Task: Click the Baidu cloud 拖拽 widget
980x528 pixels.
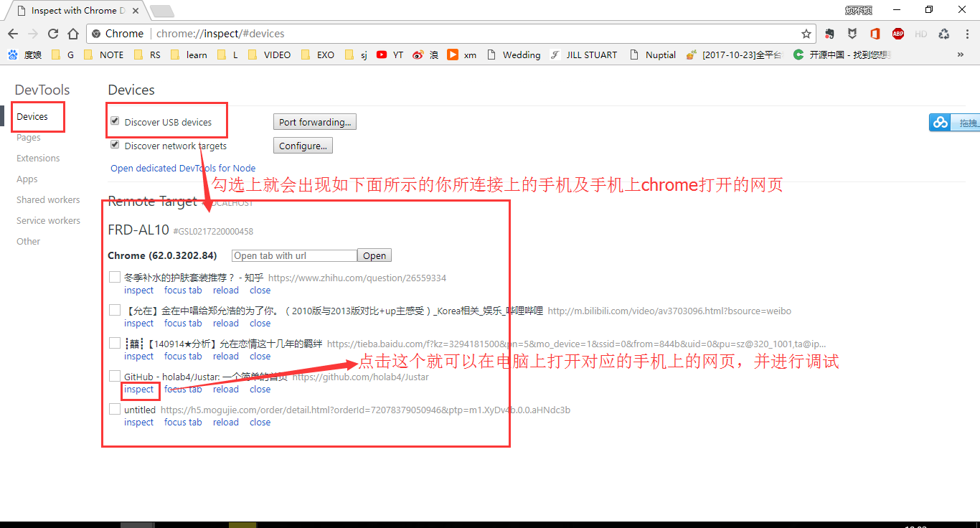Action: coord(955,123)
